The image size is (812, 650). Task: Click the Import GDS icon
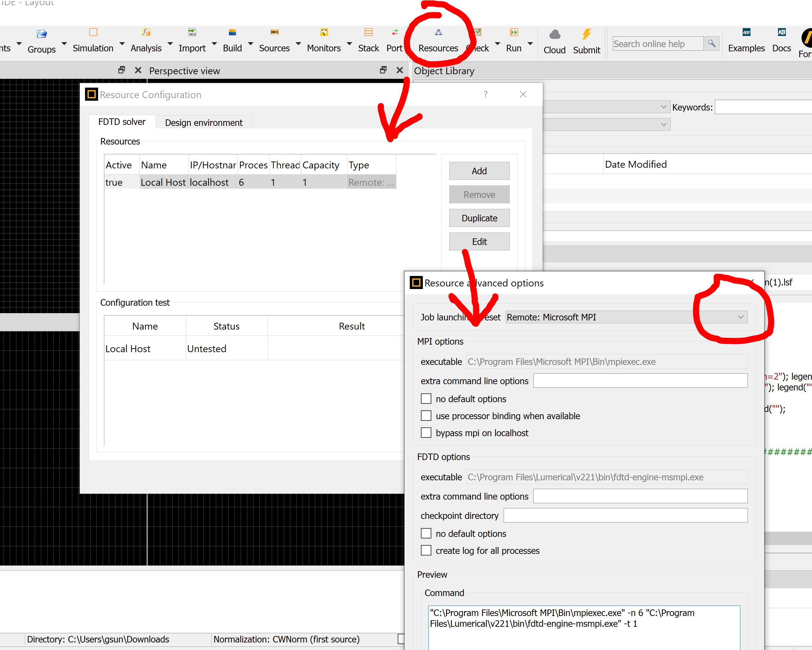coord(192,32)
